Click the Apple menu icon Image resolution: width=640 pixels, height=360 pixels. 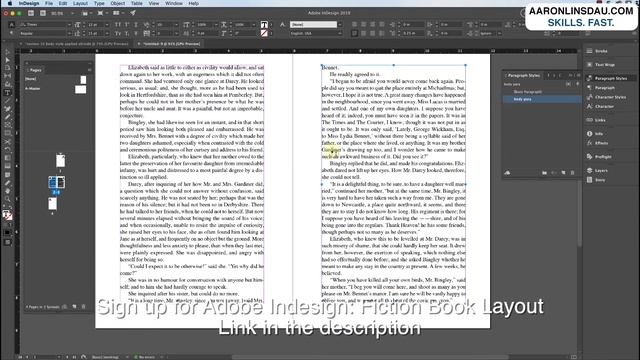pos(9,3)
